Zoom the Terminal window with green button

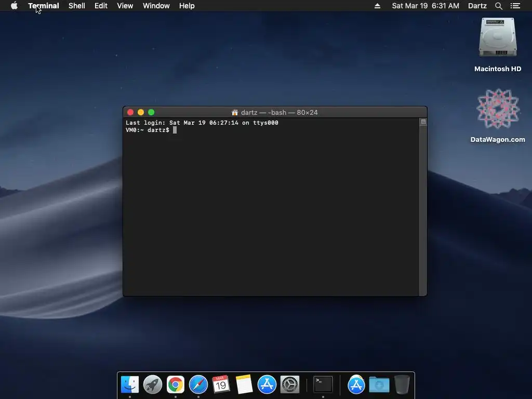coord(151,112)
